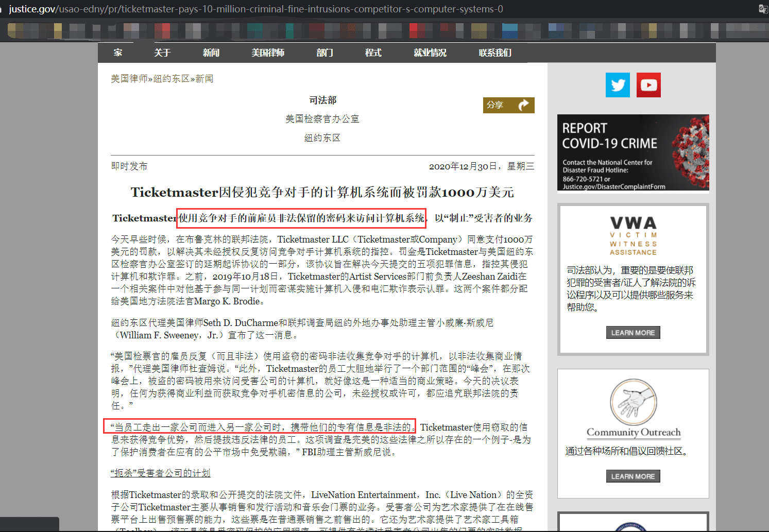Open the Twitter icon link
The height and width of the screenshot is (532, 769).
tap(618, 85)
